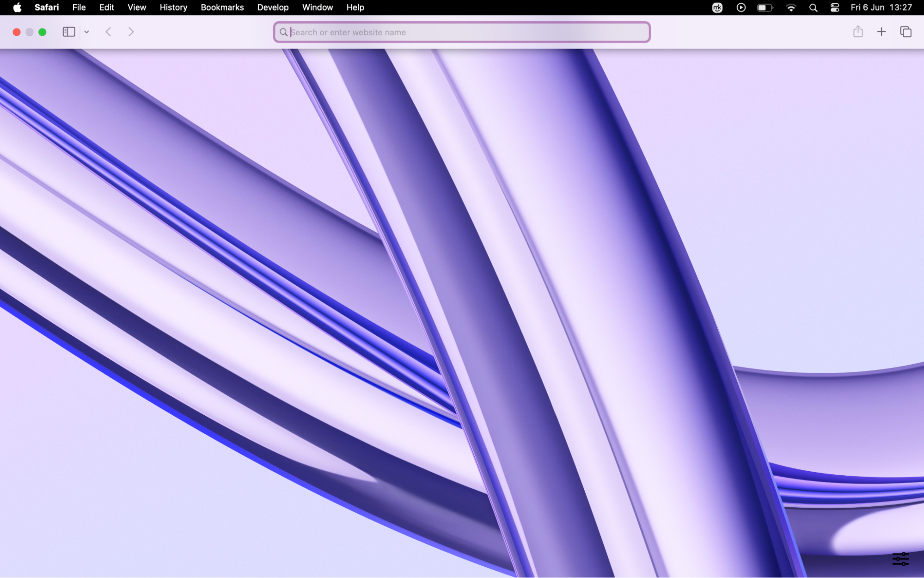Open the History menu
This screenshot has width=924, height=578.
[173, 7]
